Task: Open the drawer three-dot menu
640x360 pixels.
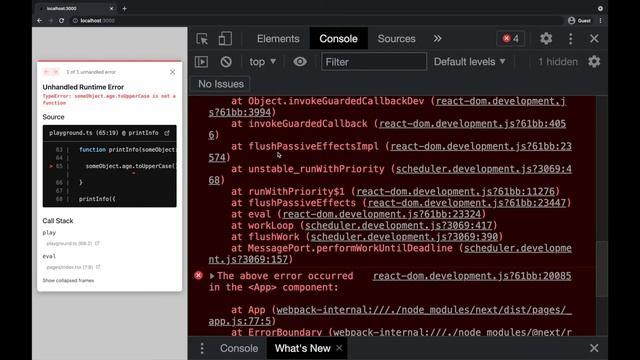Action: pyautogui.click(x=202, y=349)
